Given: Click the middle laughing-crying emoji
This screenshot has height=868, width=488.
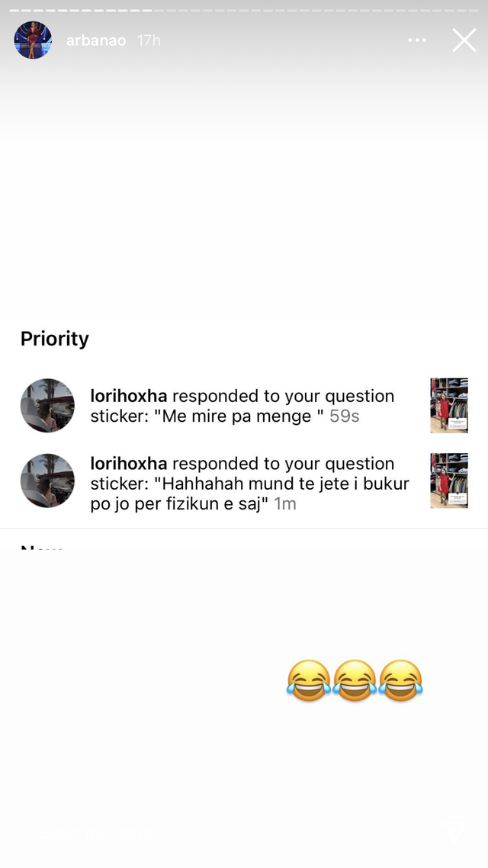Looking at the screenshot, I should click(355, 680).
